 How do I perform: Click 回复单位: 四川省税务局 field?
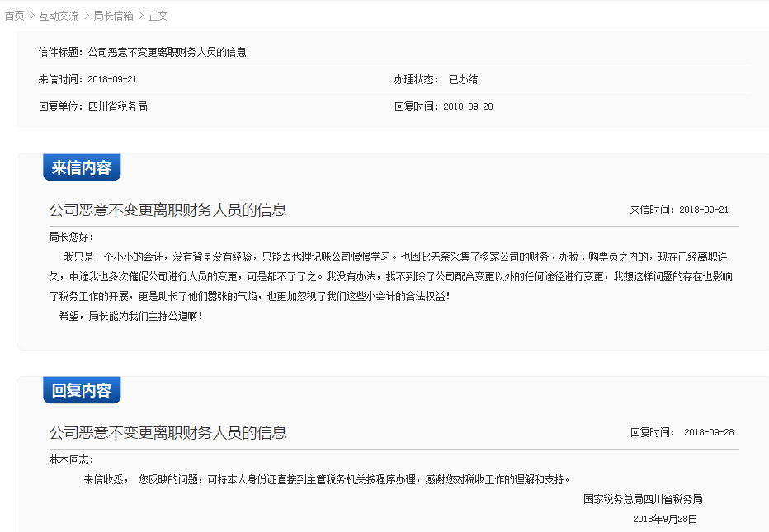coord(93,106)
